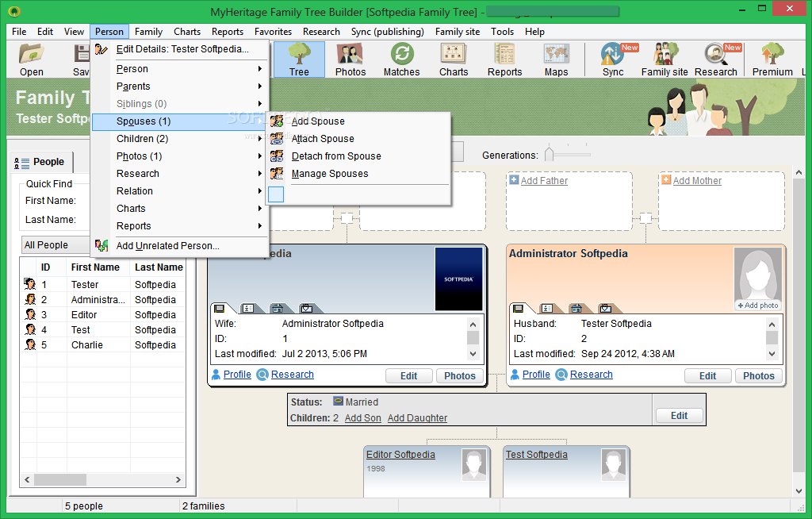This screenshot has height=519, width=812.
Task: Expand the Relation submenu
Action: pos(180,190)
